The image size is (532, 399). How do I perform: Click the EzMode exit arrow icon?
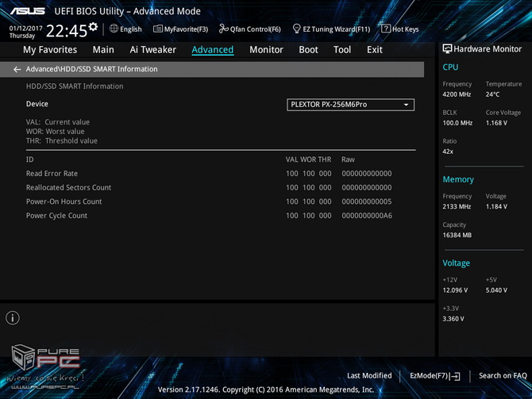[457, 376]
